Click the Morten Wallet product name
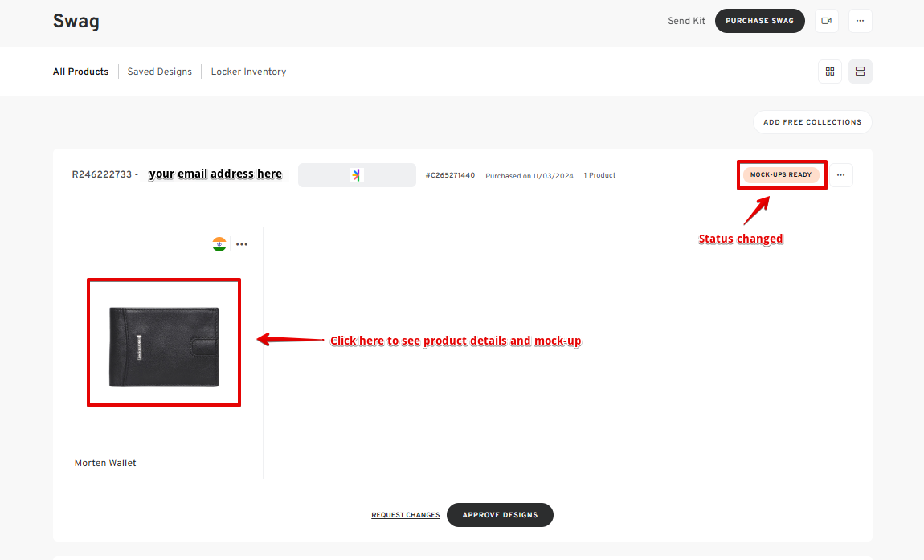Viewport: 924px width, 560px height. pyautogui.click(x=105, y=463)
